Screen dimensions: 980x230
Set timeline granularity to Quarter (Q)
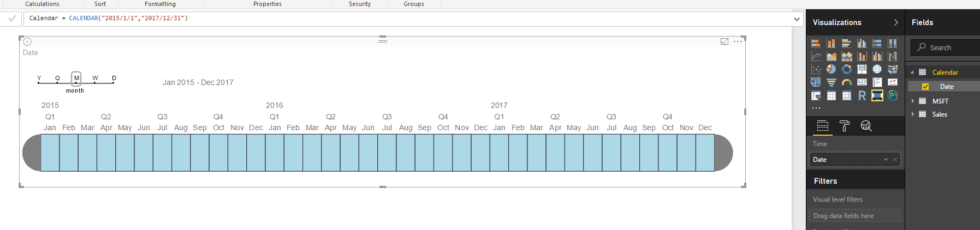[57, 78]
